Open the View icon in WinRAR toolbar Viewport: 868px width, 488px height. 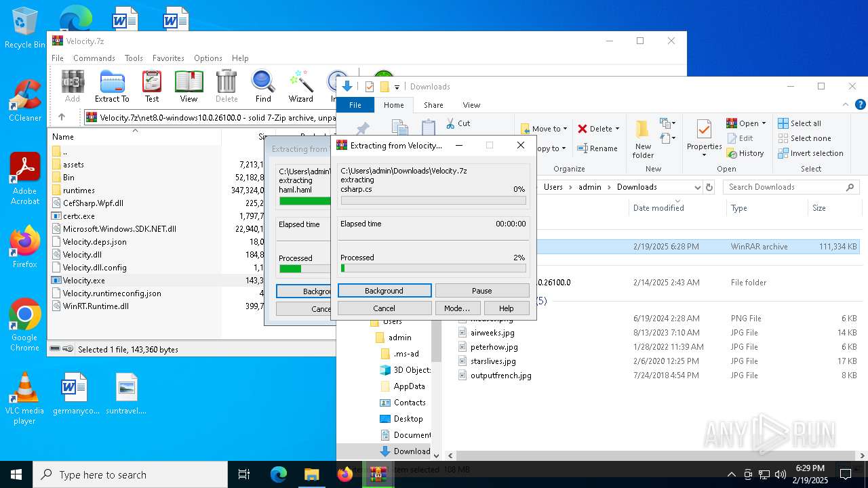click(189, 86)
